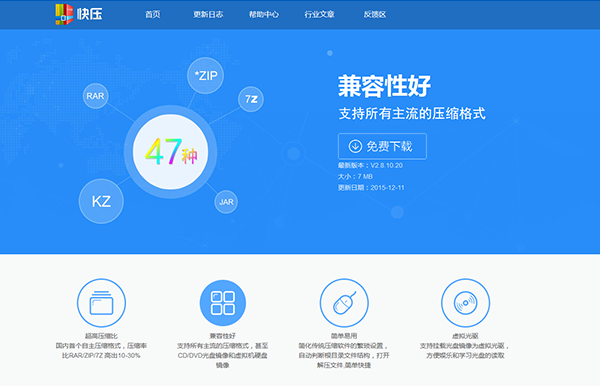Open the 更新日志 page

point(208,15)
